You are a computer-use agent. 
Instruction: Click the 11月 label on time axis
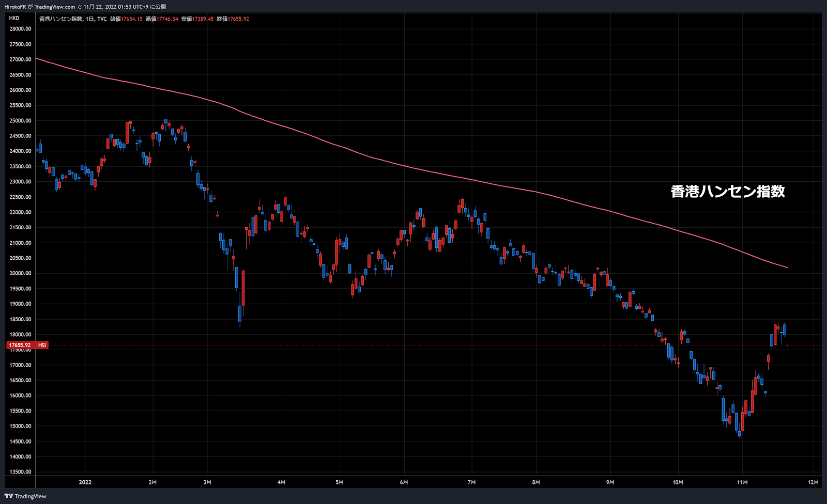point(742,482)
